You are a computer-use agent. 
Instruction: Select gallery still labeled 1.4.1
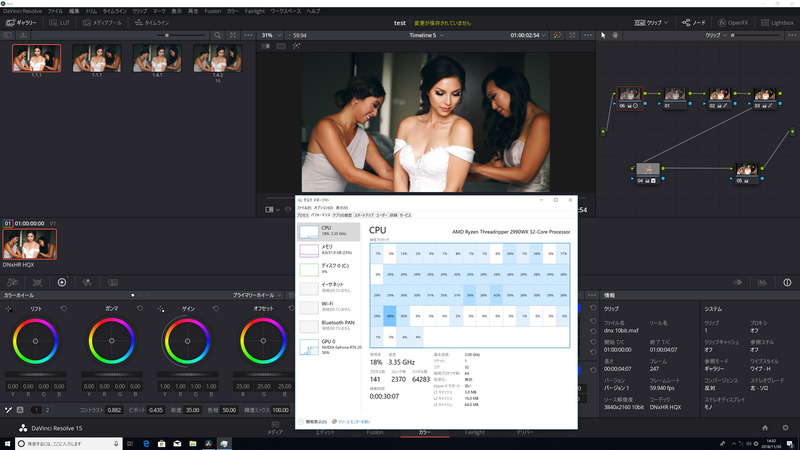(x=157, y=58)
